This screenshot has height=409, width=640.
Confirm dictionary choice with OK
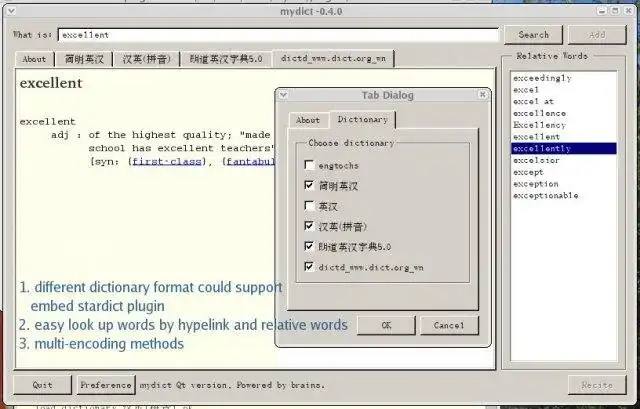[386, 325]
